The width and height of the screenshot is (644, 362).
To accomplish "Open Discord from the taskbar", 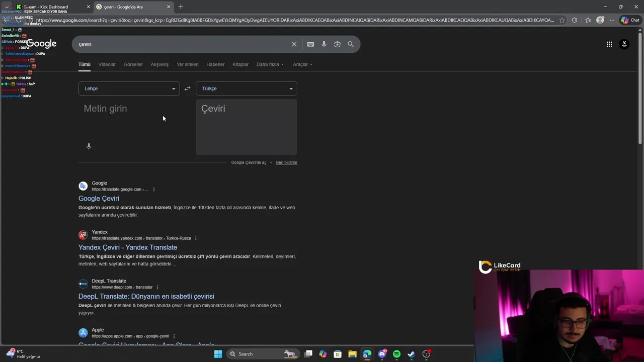I will 382,354.
